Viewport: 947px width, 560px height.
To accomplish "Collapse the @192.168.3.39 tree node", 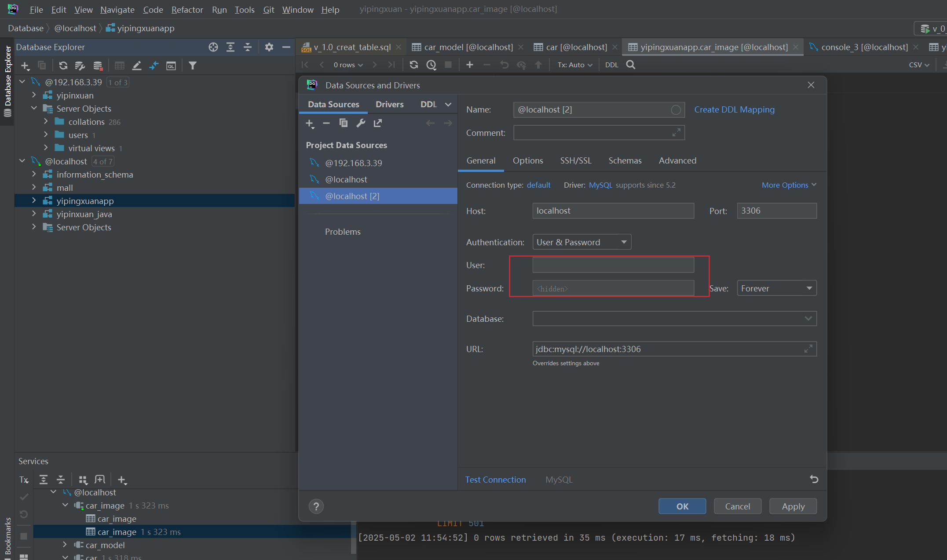I will (22, 82).
